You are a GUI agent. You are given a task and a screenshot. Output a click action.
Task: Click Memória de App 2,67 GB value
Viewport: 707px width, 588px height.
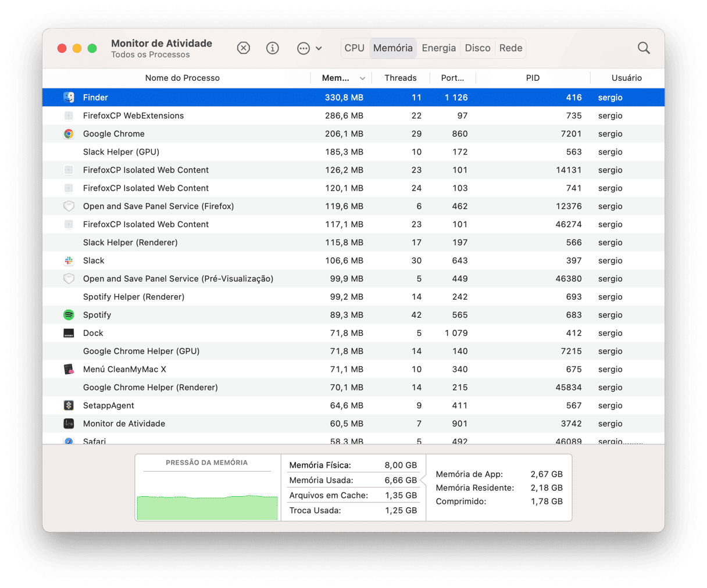[546, 474]
